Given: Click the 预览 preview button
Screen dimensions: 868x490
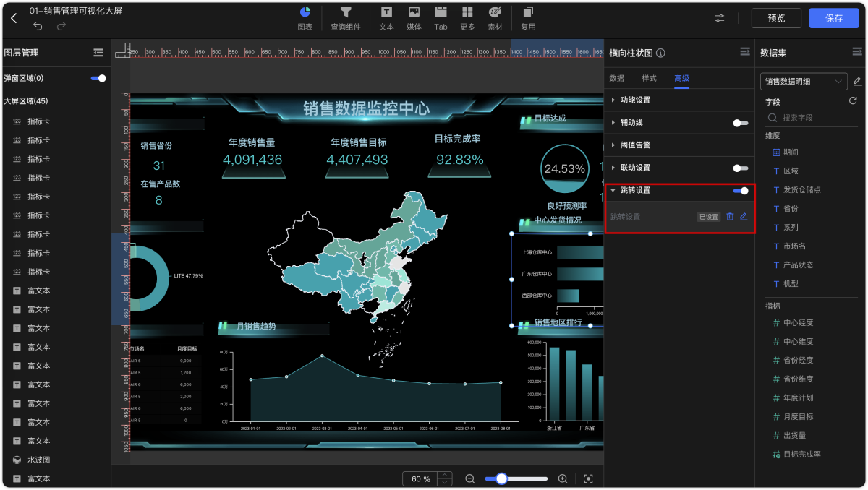Looking at the screenshot, I should 776,18.
